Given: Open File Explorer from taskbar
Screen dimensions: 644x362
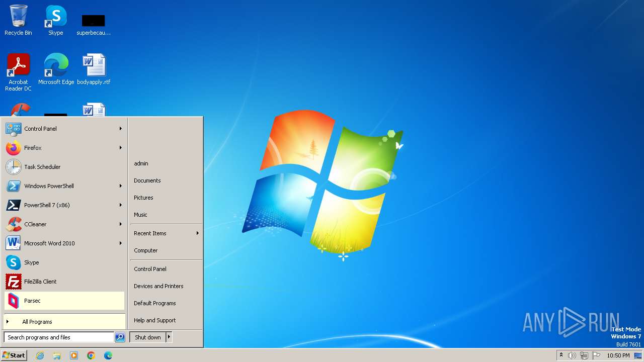Looking at the screenshot, I should 57,355.
